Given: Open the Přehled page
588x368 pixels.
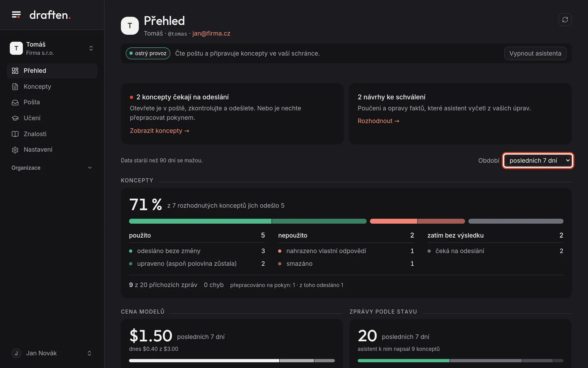Looking at the screenshot, I should pos(52,71).
